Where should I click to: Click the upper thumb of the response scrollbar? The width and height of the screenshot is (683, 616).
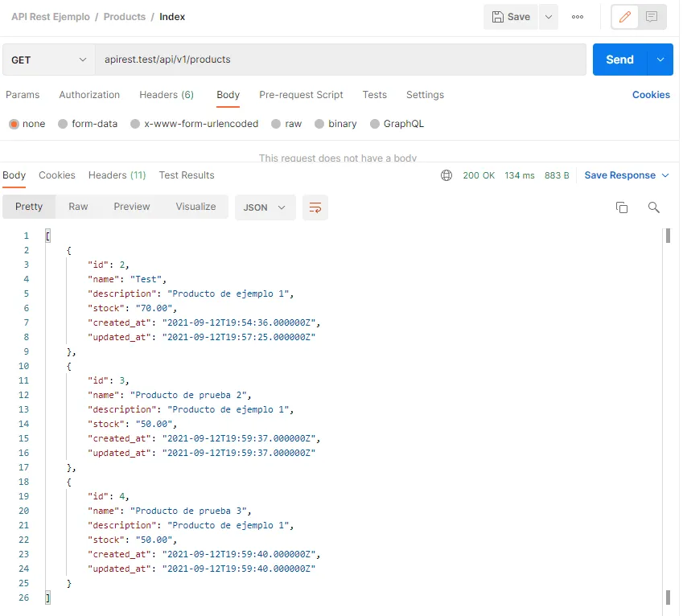[x=668, y=236]
